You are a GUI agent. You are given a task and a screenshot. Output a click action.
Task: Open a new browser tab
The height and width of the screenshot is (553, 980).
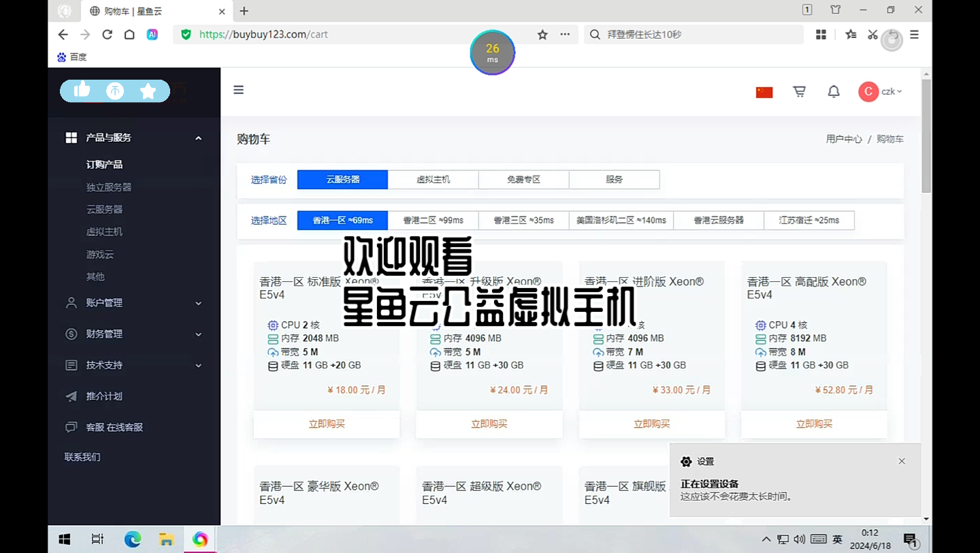[244, 11]
